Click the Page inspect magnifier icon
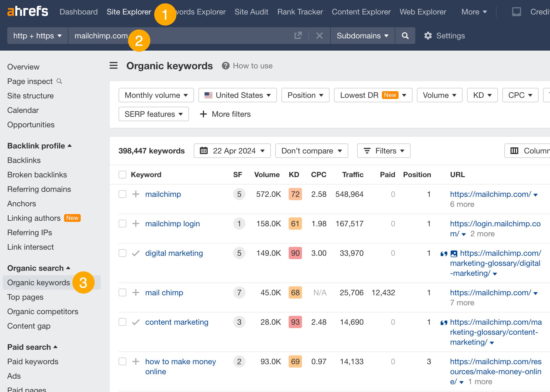Screen dimensions: 550x392 (59, 81)
